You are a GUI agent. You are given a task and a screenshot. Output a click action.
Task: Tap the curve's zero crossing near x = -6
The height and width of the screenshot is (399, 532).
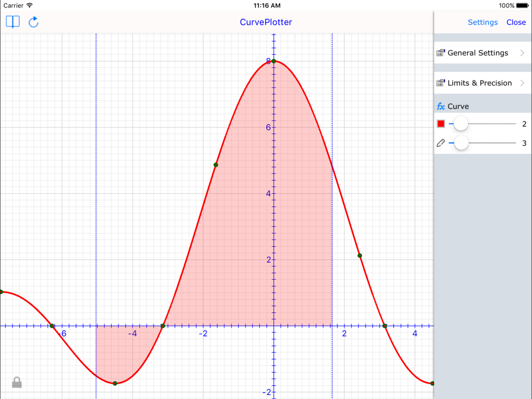click(52, 326)
